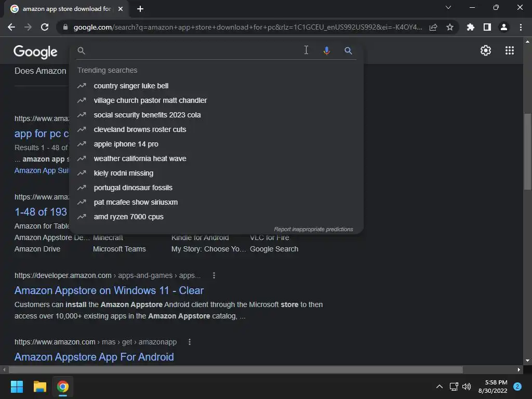Open a new tab
Screen dimensions: 532x399
tap(140, 9)
